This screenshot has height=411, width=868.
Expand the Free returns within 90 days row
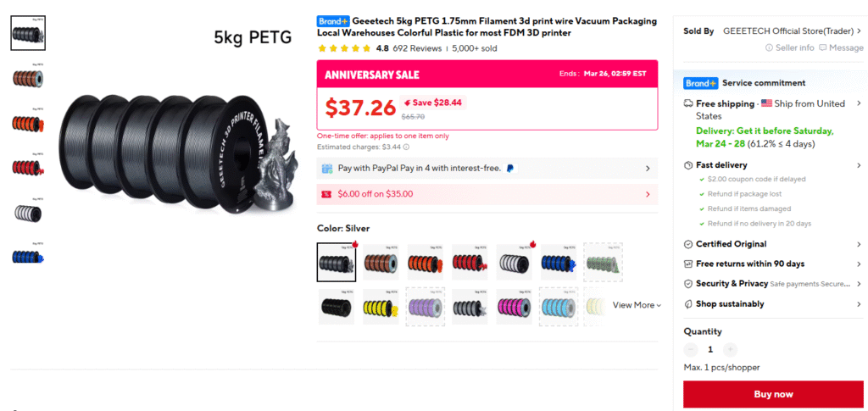(859, 264)
